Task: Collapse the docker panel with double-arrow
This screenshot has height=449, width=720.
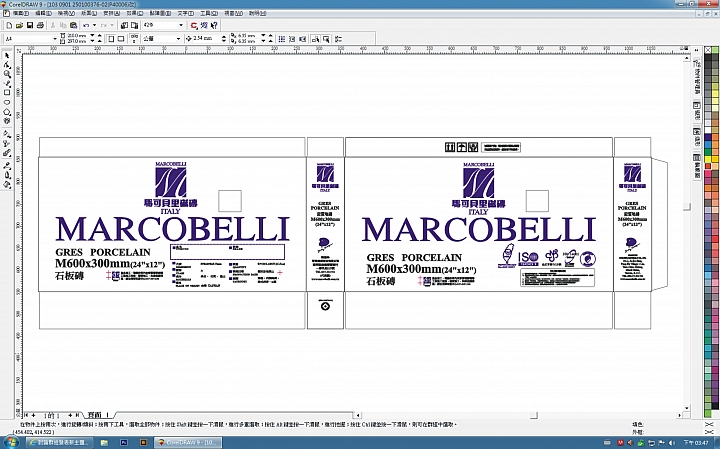Action: pyautogui.click(x=697, y=50)
